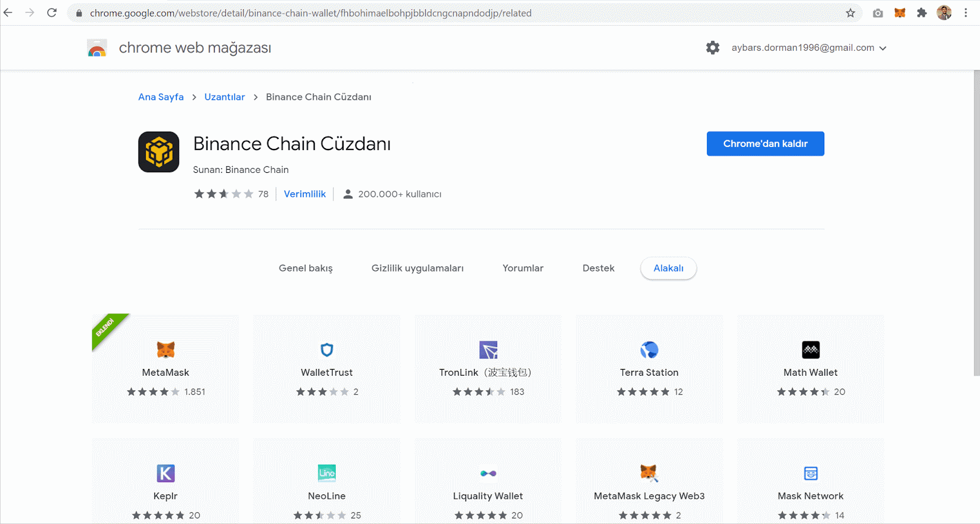Expand the account email dropdown arrow
The width and height of the screenshot is (980, 524).
[883, 48]
